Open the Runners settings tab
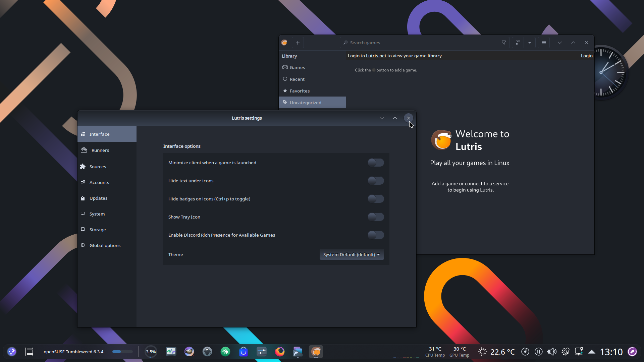 click(x=107, y=150)
